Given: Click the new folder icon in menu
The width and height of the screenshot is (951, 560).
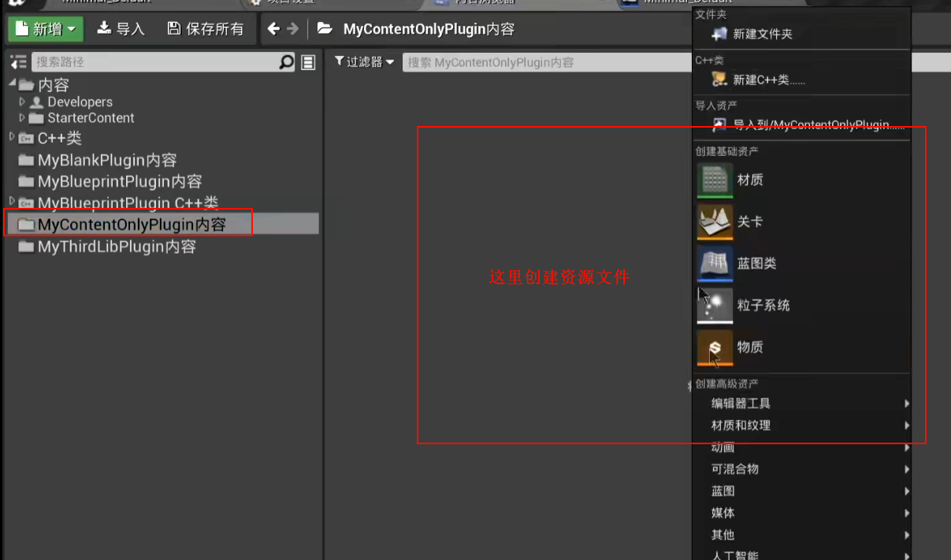Looking at the screenshot, I should click(x=719, y=34).
